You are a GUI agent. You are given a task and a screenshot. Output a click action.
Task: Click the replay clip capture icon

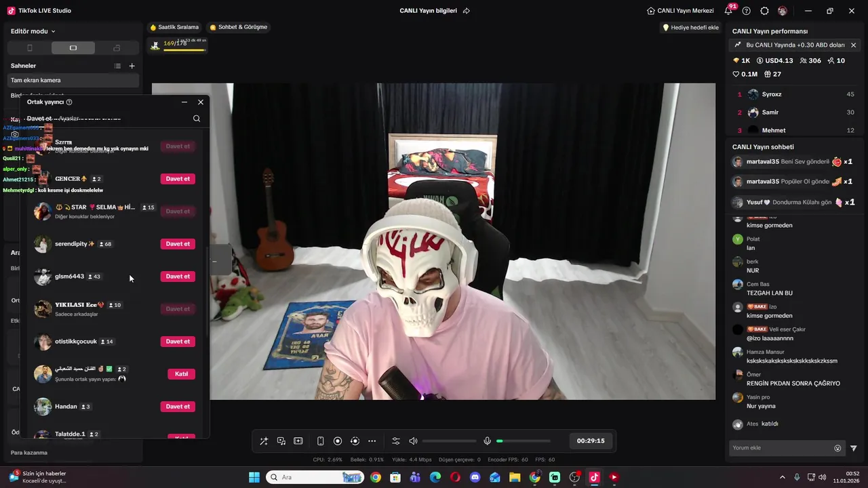pos(355,441)
